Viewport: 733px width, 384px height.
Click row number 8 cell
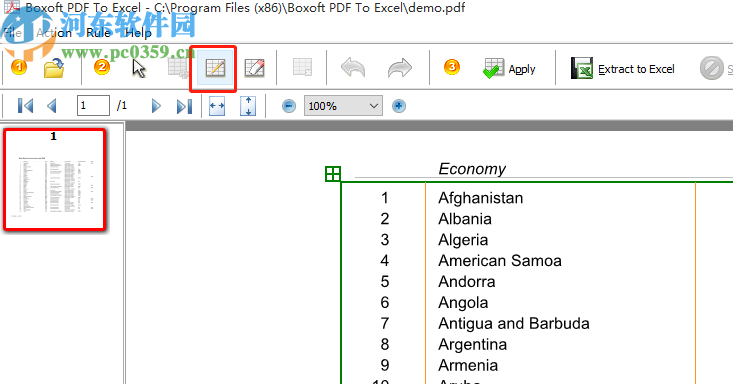tap(385, 344)
